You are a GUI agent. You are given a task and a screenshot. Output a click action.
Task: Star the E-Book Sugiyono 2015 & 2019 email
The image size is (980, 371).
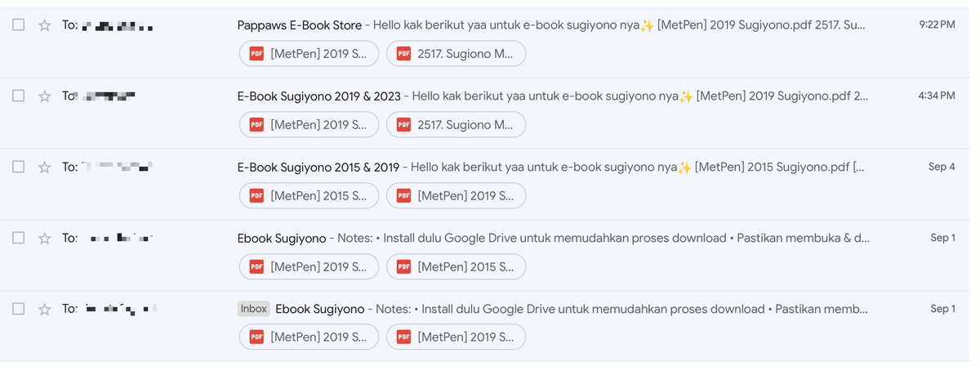coord(45,167)
